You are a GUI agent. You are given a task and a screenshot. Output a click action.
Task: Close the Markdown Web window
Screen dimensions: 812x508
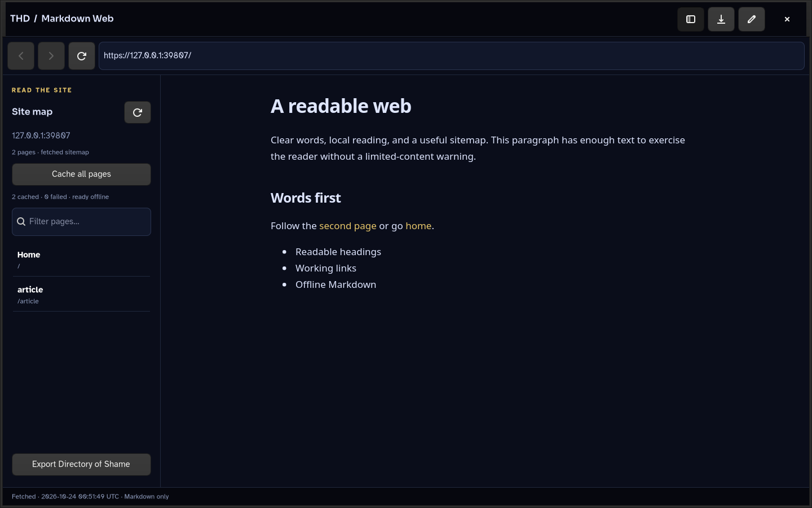tap(787, 19)
